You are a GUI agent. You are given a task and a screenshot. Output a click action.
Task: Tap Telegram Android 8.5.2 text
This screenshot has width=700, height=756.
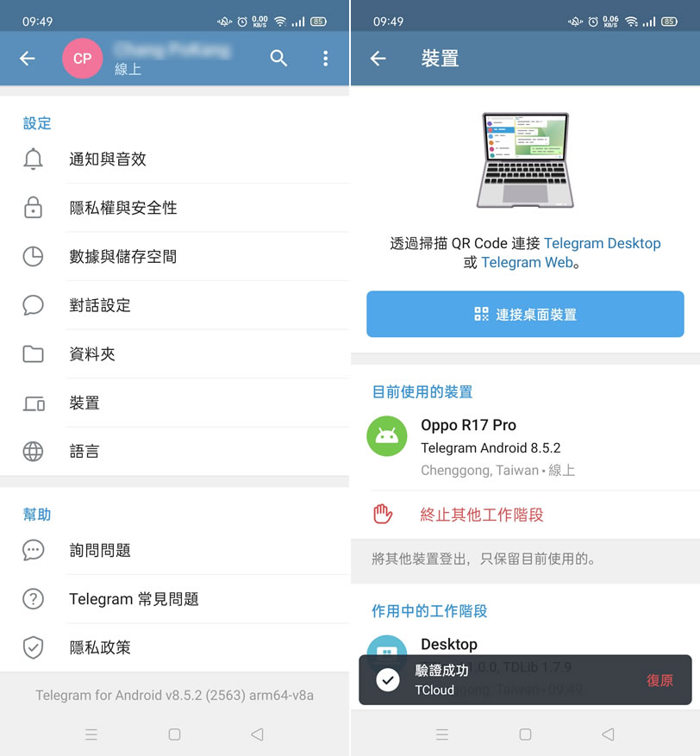click(491, 448)
